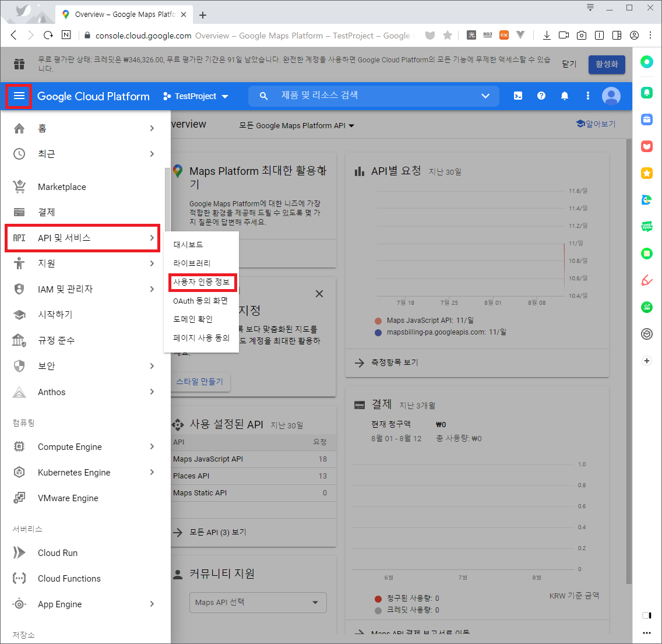Screen dimensions: 662x644
Task: Click the 스타일 만들기 button
Action: point(200,382)
